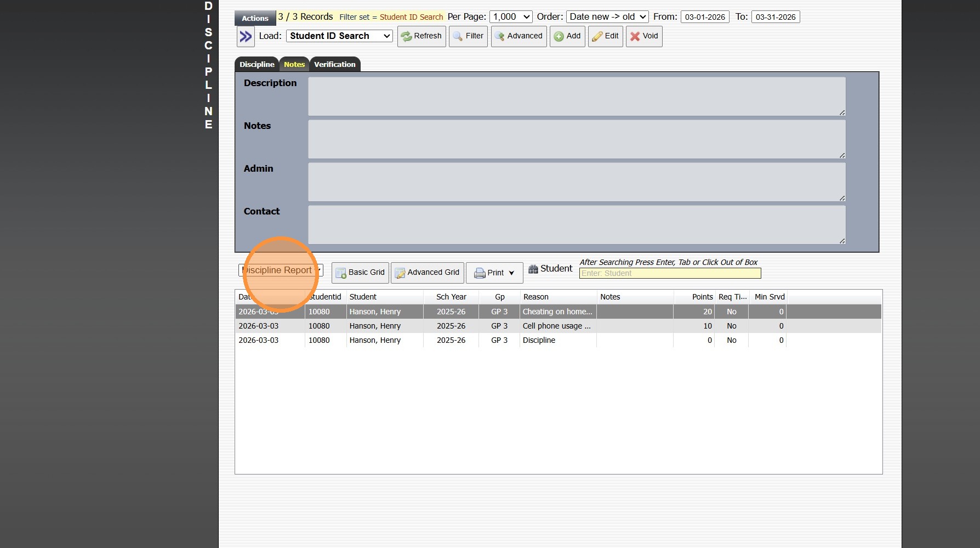This screenshot has height=548, width=980.
Task: Sort by the Notes column header in grid
Action: [635, 297]
